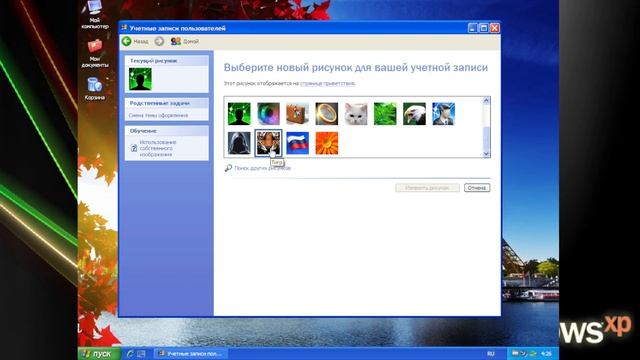640x360 pixels.
Task: Choose the Russian flag picture
Action: point(298,143)
